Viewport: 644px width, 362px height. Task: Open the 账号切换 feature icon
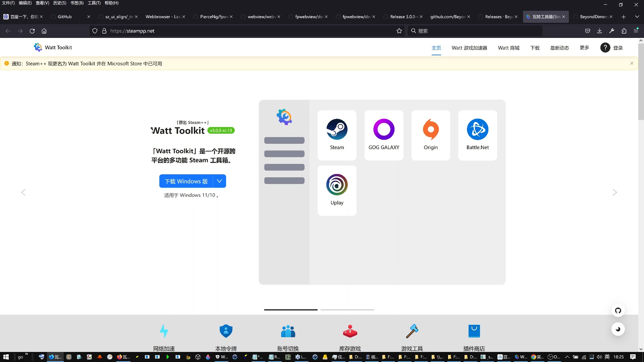coord(288,331)
